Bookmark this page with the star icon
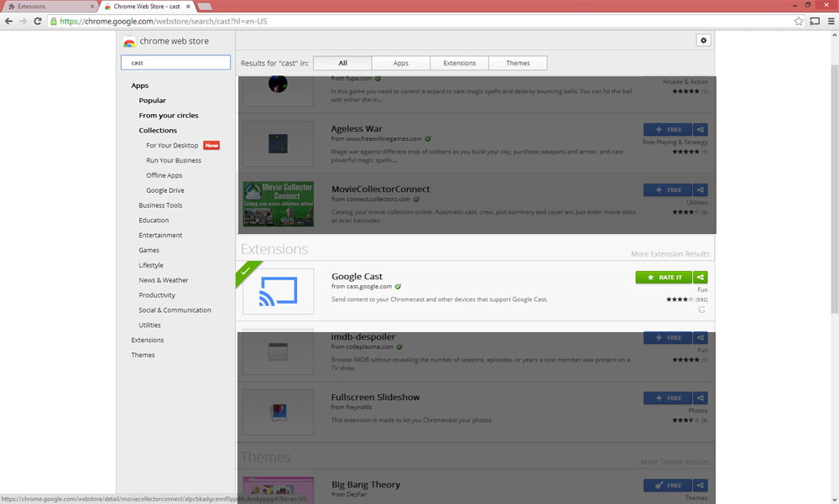The image size is (839, 504). (x=799, y=21)
